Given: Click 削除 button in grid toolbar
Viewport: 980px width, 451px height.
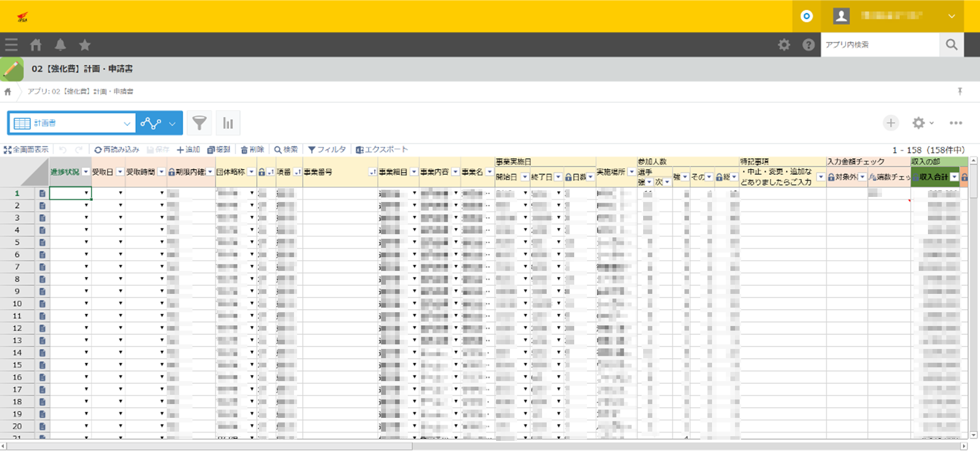Looking at the screenshot, I should [253, 149].
